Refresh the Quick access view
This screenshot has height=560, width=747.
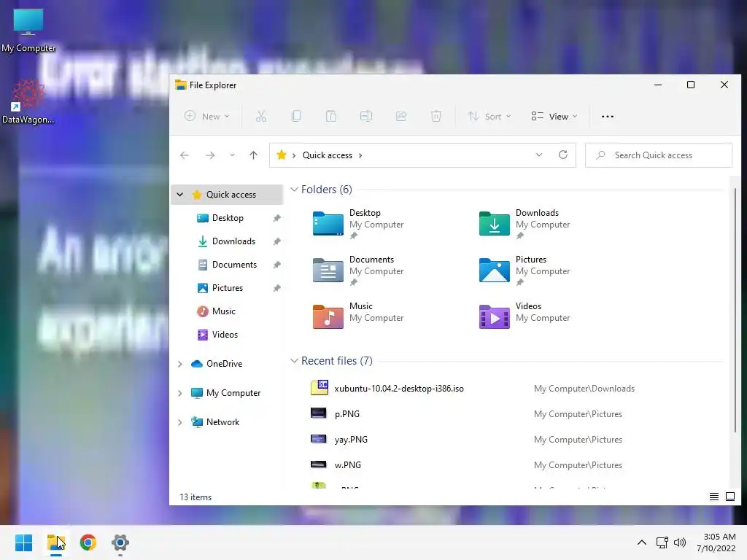pos(563,155)
